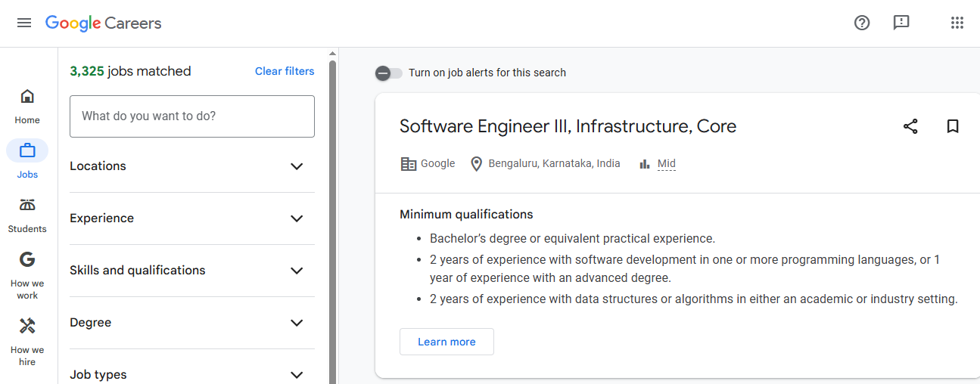Click the Google company name text
Image resolution: width=980 pixels, height=384 pixels.
(438, 163)
